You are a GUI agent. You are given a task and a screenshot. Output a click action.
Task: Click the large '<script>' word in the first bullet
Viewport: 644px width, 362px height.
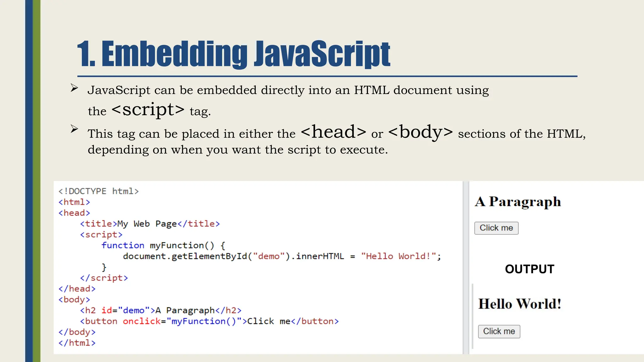pos(148,110)
